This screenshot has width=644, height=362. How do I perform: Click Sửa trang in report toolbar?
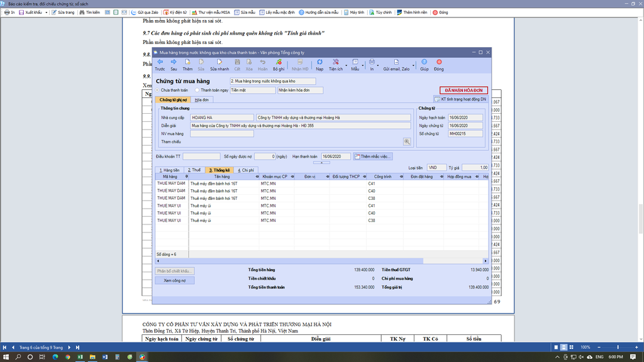[x=63, y=13]
